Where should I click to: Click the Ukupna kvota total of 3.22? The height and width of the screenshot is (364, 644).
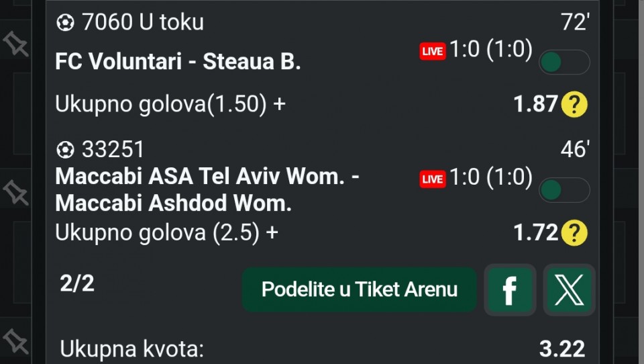coord(561,349)
